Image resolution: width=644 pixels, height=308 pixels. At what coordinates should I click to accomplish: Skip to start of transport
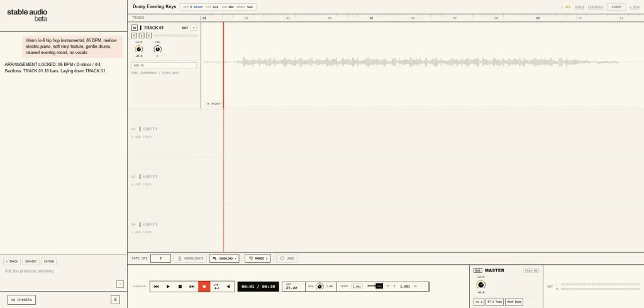point(156,287)
